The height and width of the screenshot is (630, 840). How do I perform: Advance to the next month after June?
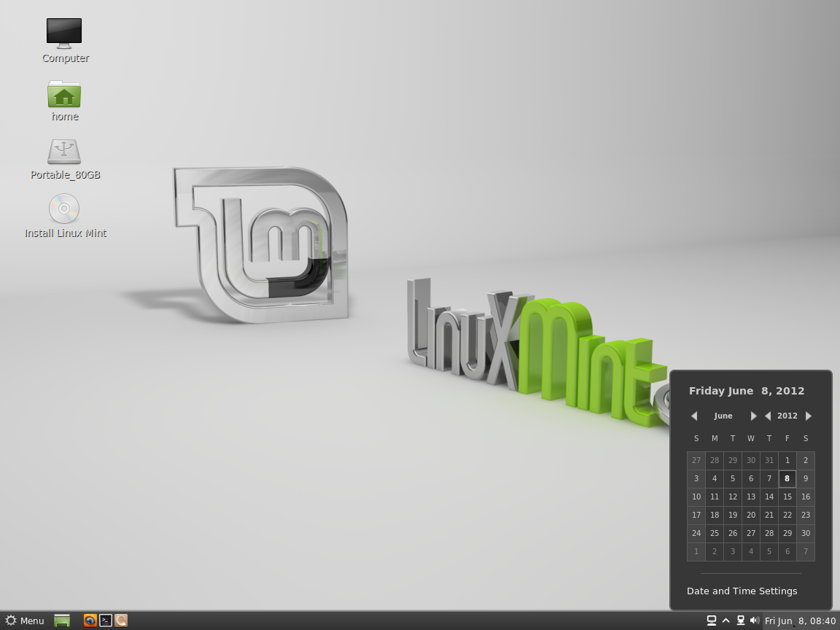coord(753,416)
